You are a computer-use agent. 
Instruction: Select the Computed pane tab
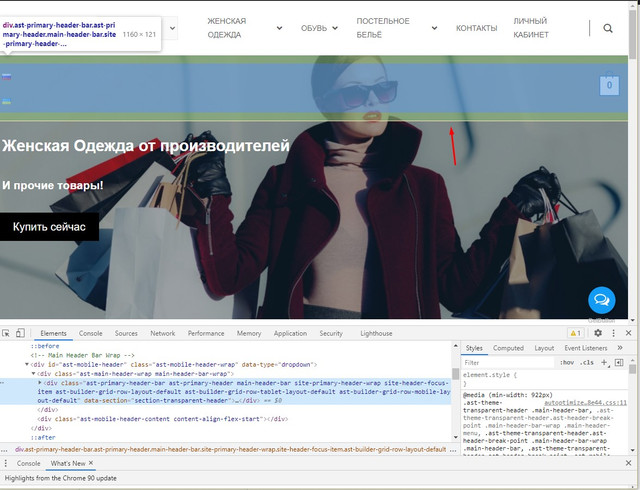[508, 348]
